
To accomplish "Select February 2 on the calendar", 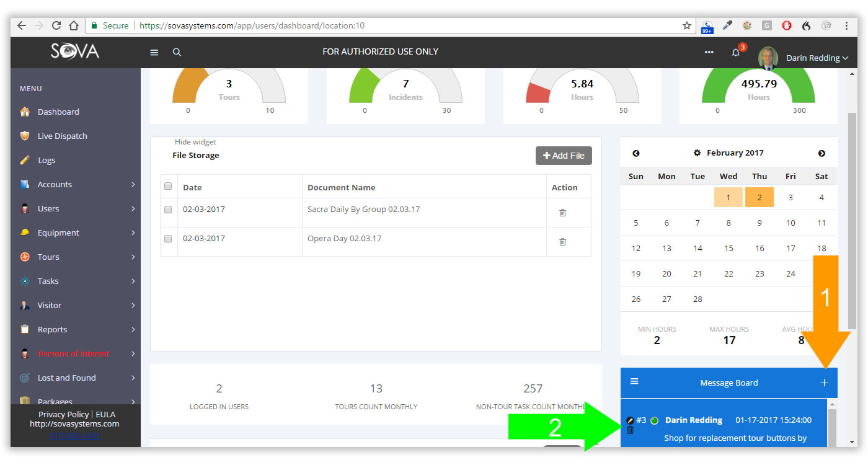I will coord(759,197).
